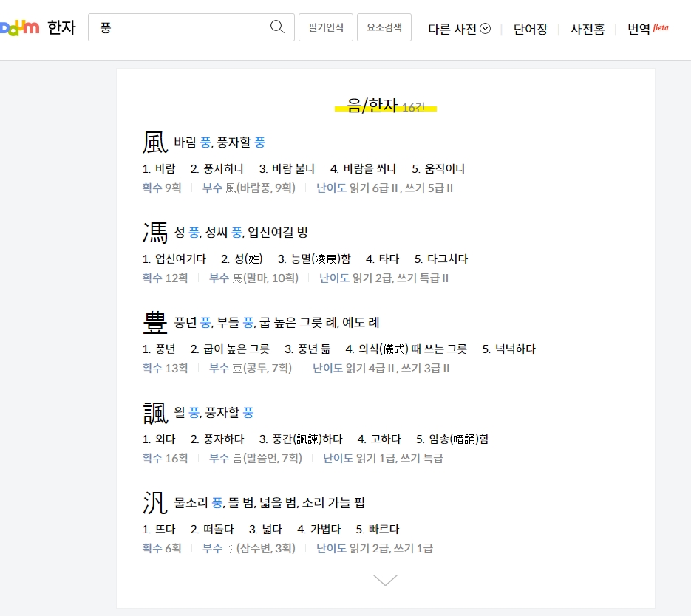Open the 필기인식 handwriting recognition tool

point(325,27)
